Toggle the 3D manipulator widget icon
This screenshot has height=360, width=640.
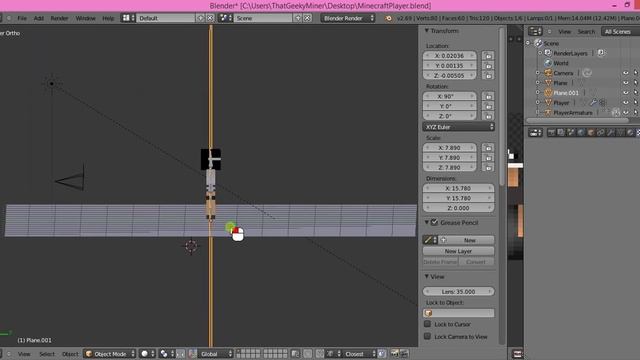coord(193,354)
